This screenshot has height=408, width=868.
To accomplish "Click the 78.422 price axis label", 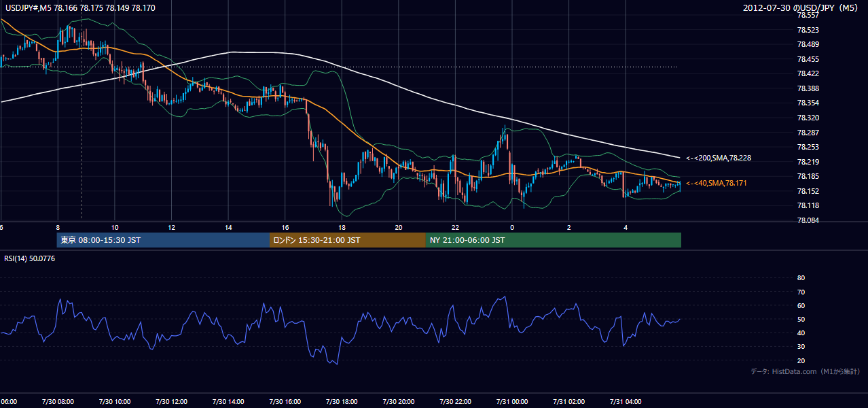I will click(x=808, y=73).
